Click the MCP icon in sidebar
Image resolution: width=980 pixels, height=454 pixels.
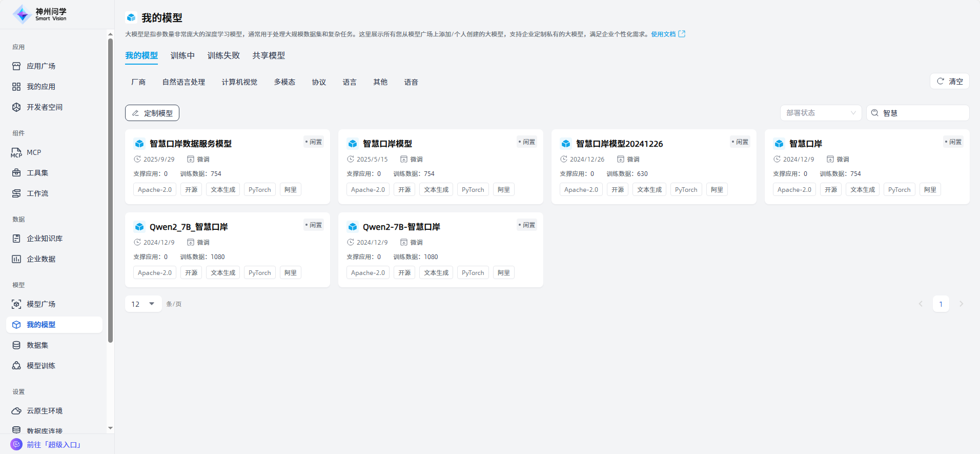(x=16, y=152)
